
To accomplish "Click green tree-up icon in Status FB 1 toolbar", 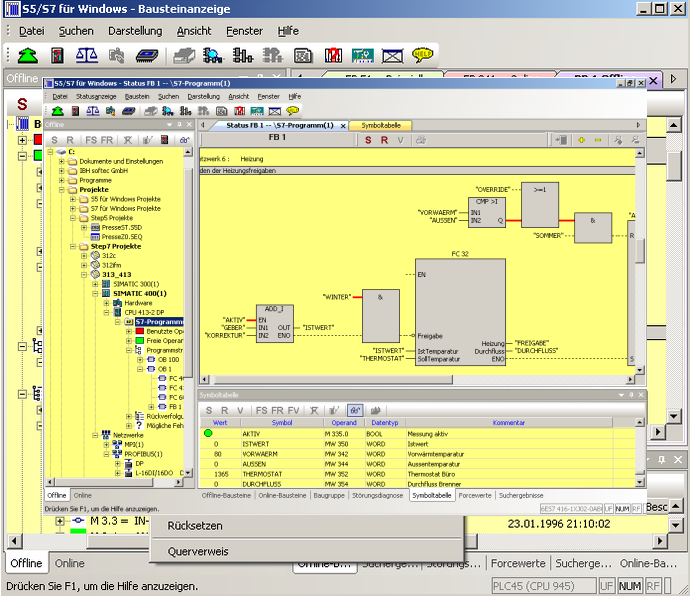I will pos(58,111).
